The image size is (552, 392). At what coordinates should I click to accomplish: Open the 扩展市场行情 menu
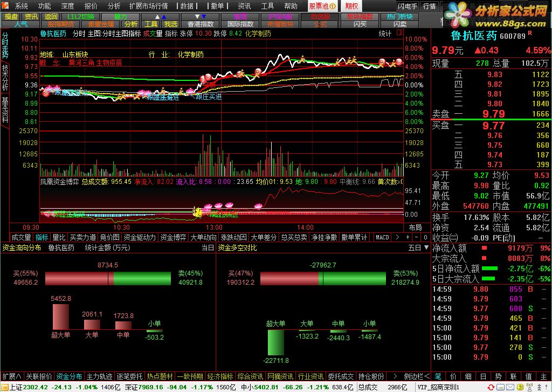149,6
